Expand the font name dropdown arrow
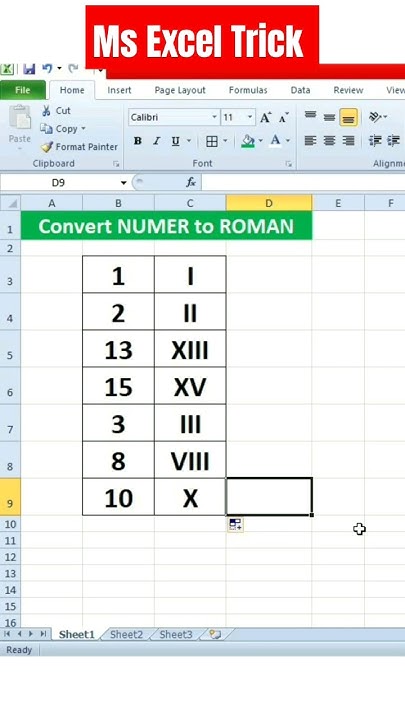 pyautogui.click(x=214, y=118)
